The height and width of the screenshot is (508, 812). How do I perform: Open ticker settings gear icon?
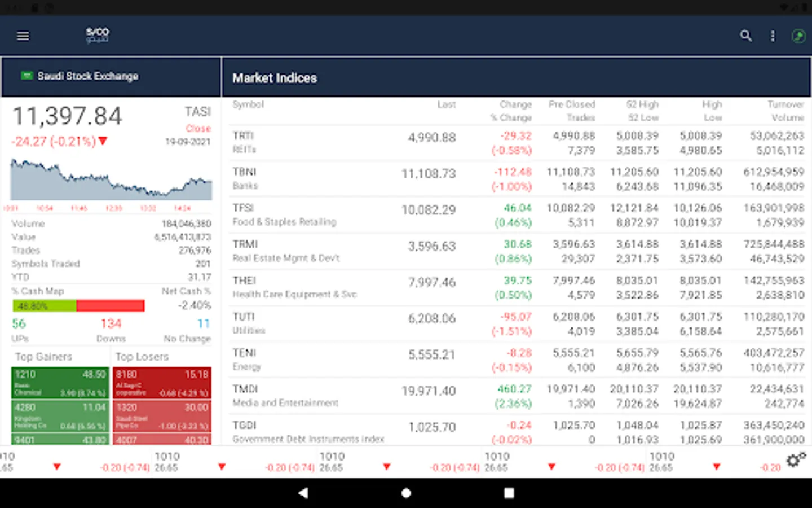796,460
